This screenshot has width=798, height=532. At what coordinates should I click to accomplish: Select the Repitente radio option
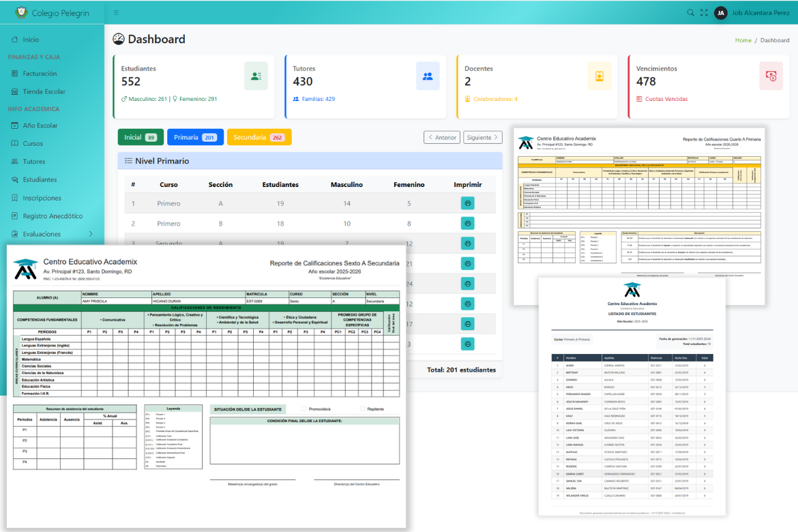361,409
